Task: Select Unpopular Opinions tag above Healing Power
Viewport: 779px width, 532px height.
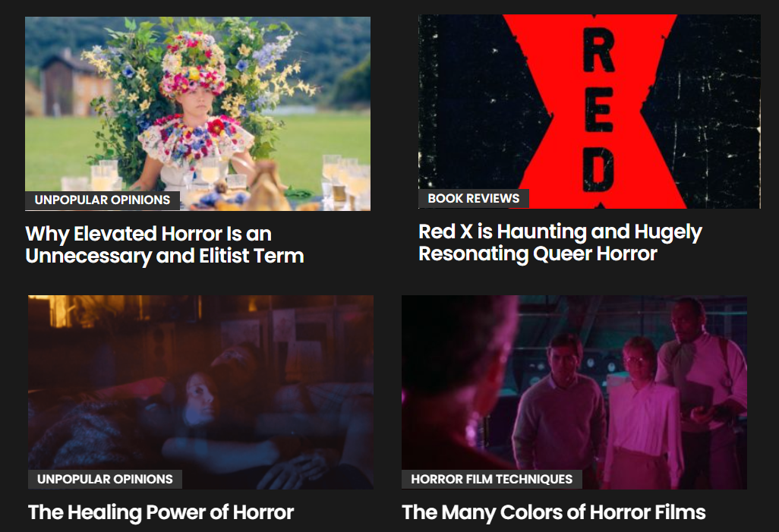Action: click(105, 480)
